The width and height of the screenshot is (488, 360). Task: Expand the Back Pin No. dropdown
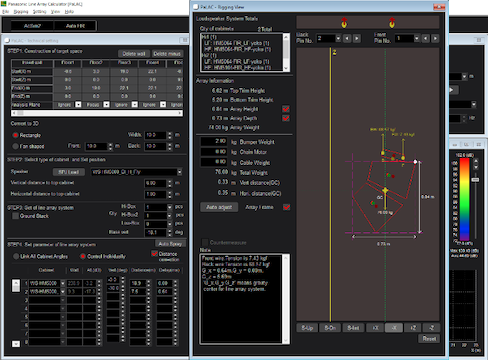pyautogui.click(x=338, y=39)
